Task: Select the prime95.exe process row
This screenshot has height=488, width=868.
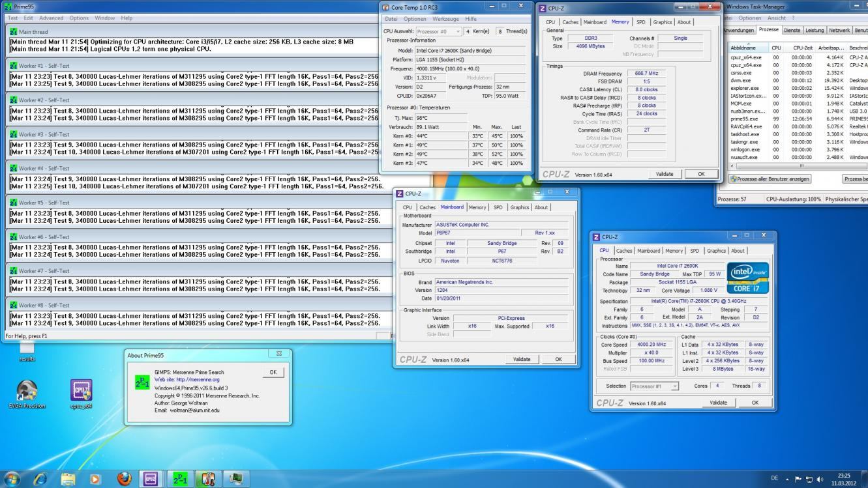Action: [798, 119]
